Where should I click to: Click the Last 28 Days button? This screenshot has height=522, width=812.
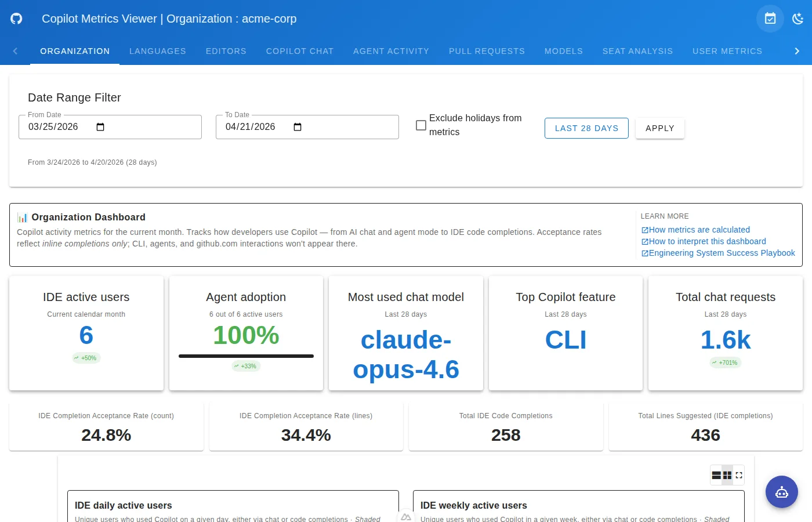pos(586,128)
